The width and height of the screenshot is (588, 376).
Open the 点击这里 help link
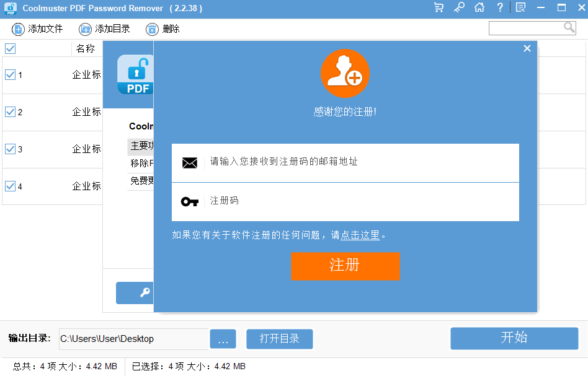click(360, 235)
